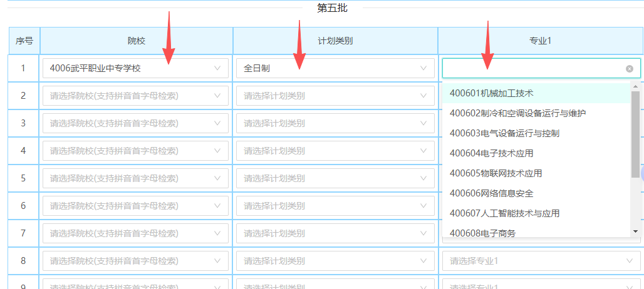Choose 400606网络信息安全 option
Image resolution: width=644 pixels, height=289 pixels.
(x=536, y=193)
